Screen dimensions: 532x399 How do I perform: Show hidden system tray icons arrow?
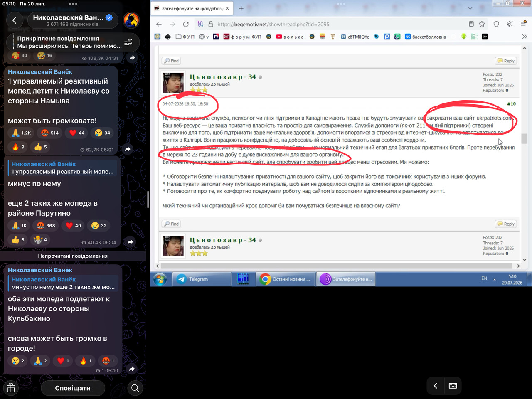click(495, 279)
